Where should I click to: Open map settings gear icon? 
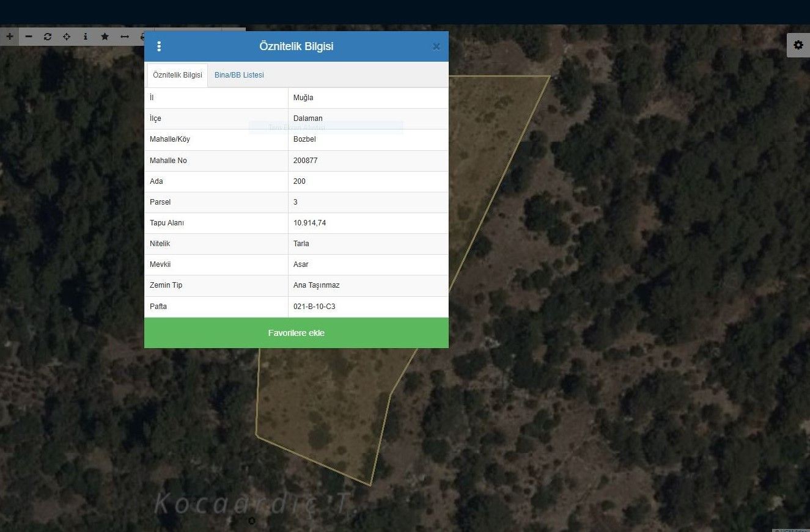pos(798,45)
